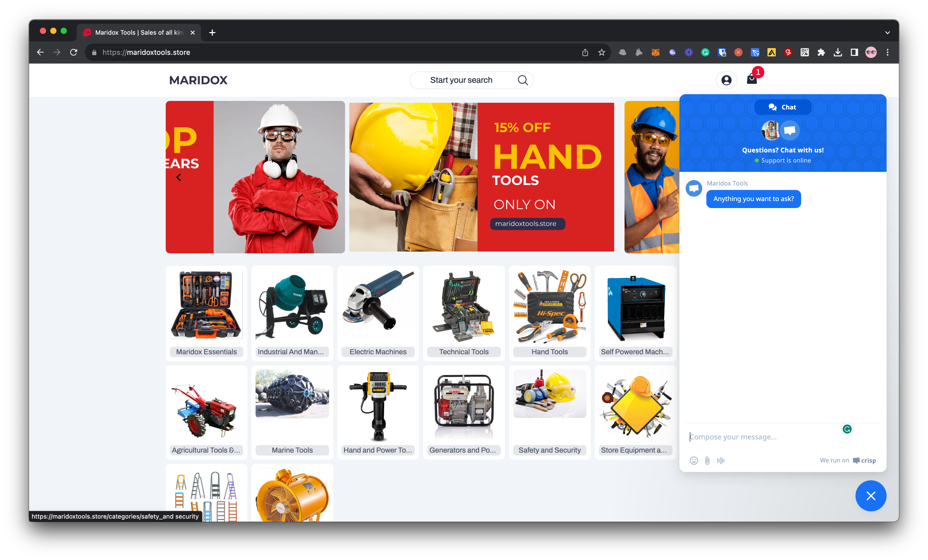Open browser downloads
This screenshot has width=928, height=560.
(838, 52)
